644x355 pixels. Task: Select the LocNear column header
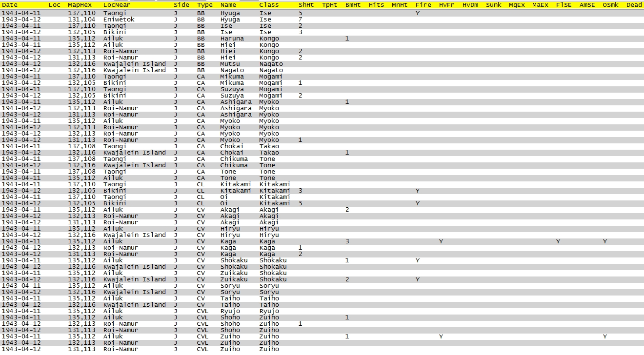(x=117, y=5)
